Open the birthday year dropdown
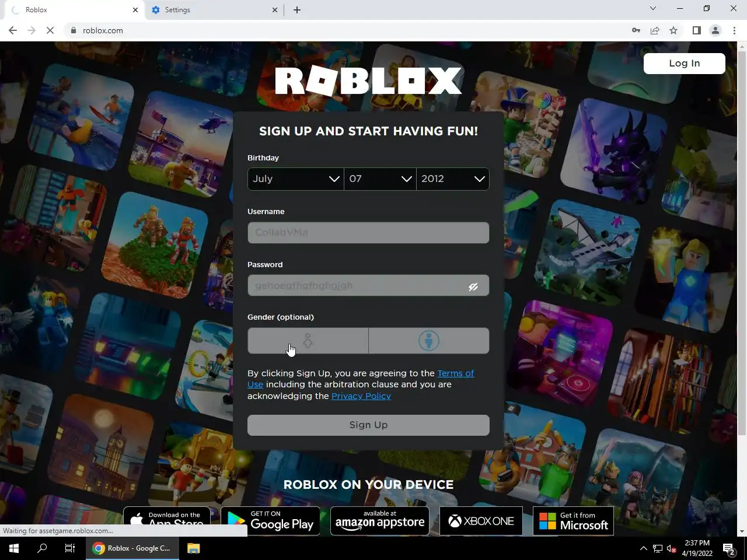This screenshot has height=560, width=747. pos(453,179)
